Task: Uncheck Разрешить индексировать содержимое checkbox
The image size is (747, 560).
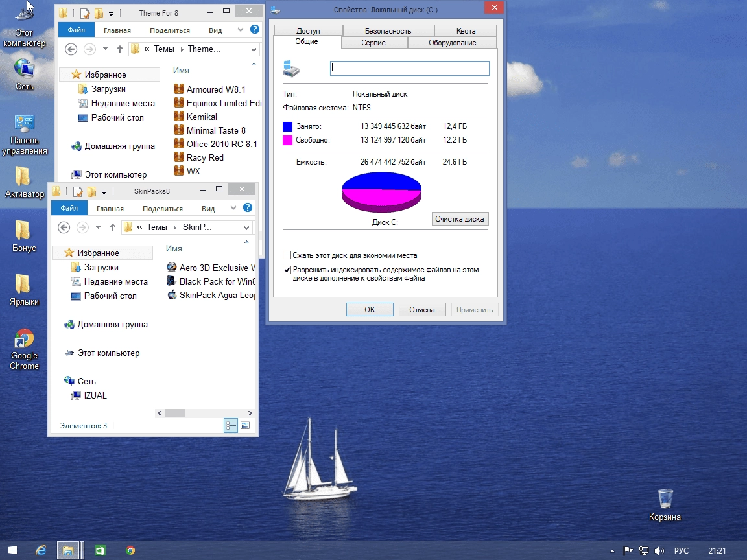Action: coord(287,270)
